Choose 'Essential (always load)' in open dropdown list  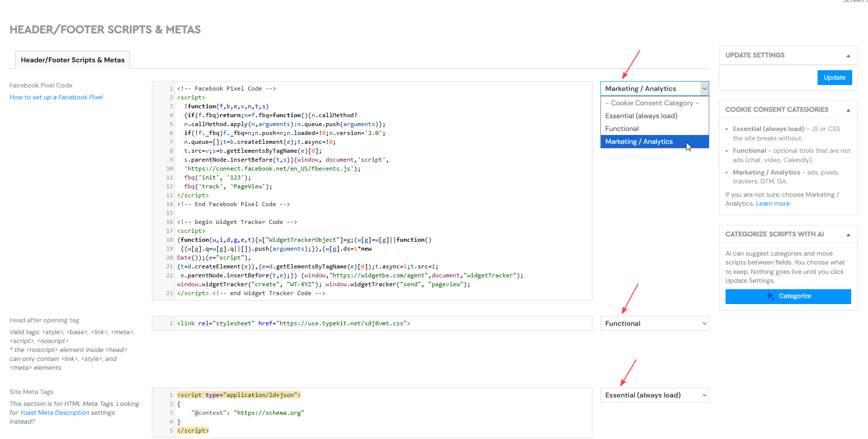pyautogui.click(x=654, y=116)
